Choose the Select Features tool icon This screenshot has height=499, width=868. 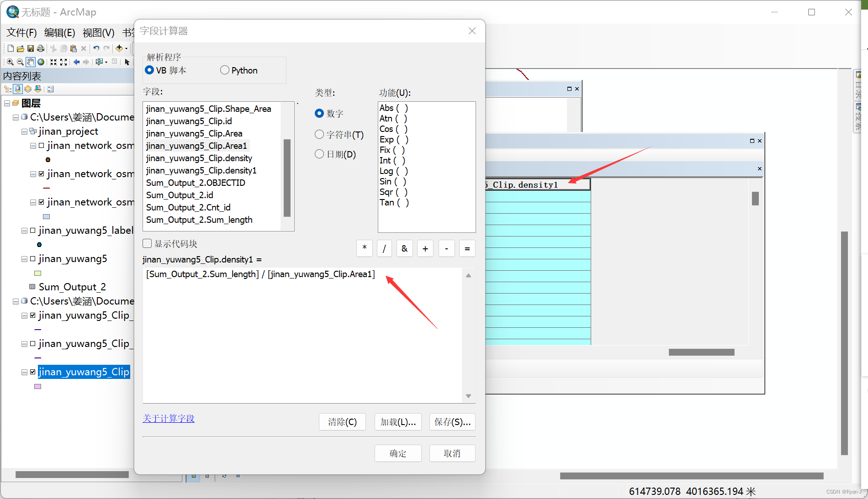[x=99, y=62]
